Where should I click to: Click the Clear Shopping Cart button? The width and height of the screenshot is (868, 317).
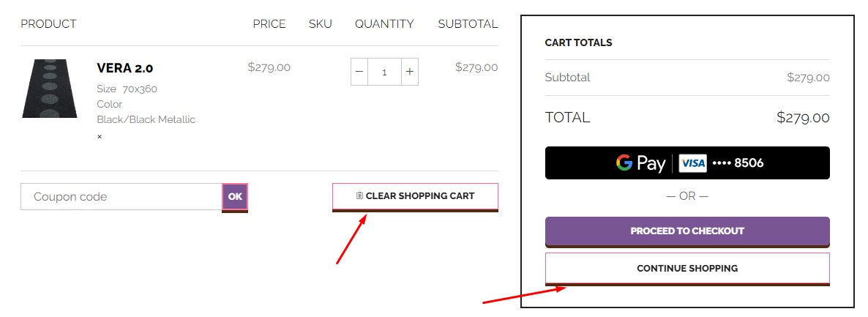point(415,196)
